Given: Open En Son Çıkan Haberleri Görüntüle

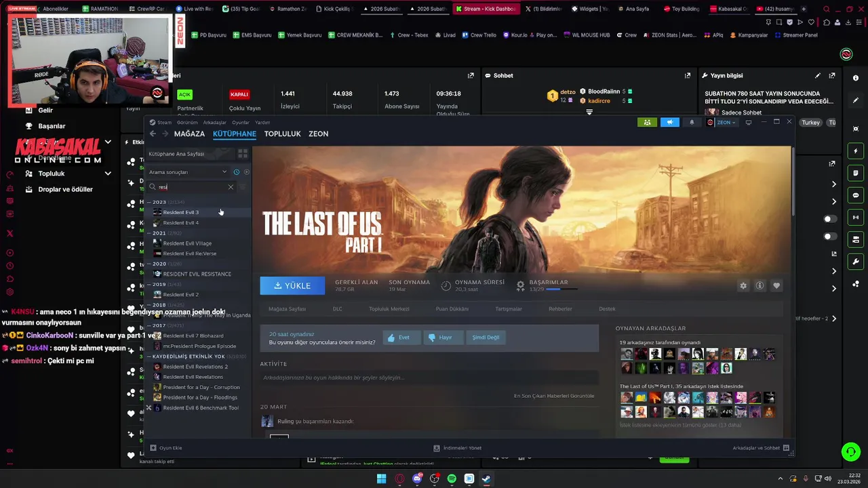Looking at the screenshot, I should click(x=554, y=396).
